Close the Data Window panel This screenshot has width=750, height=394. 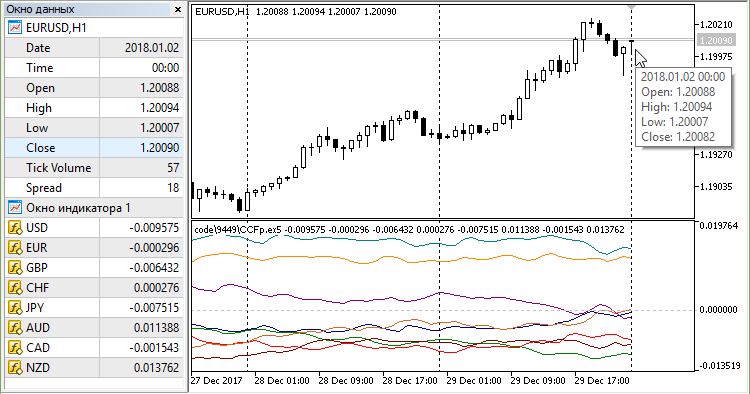178,10
